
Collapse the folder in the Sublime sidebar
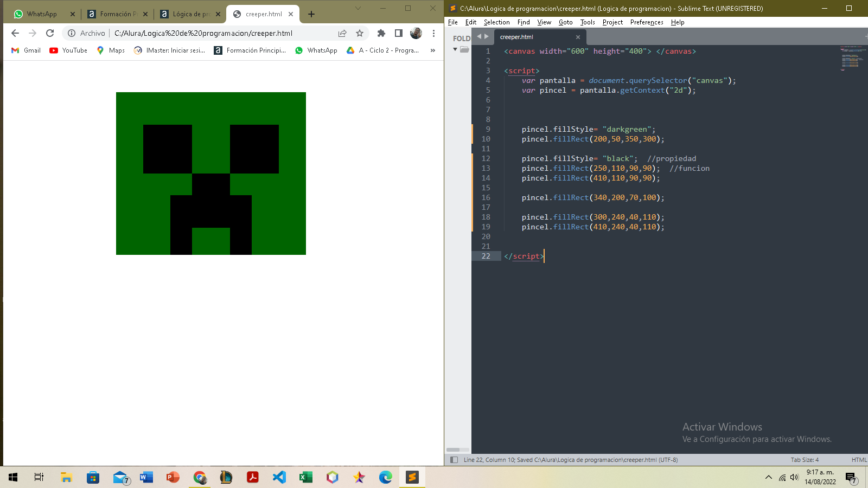[x=455, y=49]
